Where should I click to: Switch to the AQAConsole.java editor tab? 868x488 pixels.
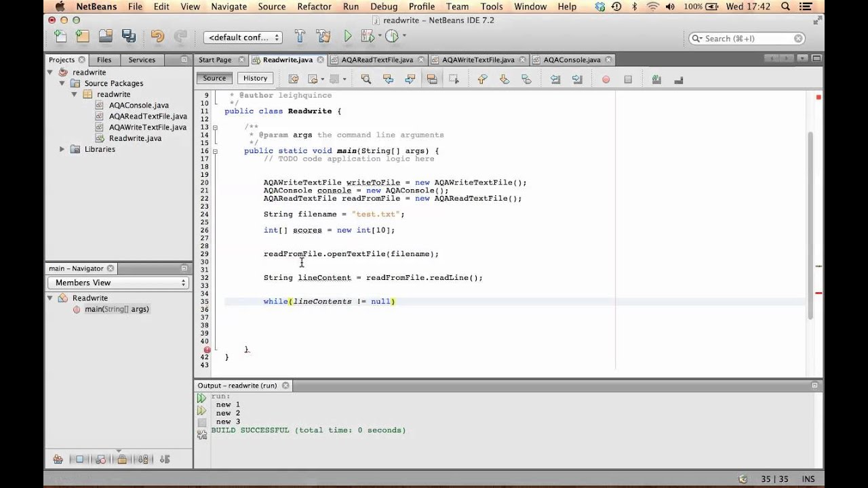point(572,60)
